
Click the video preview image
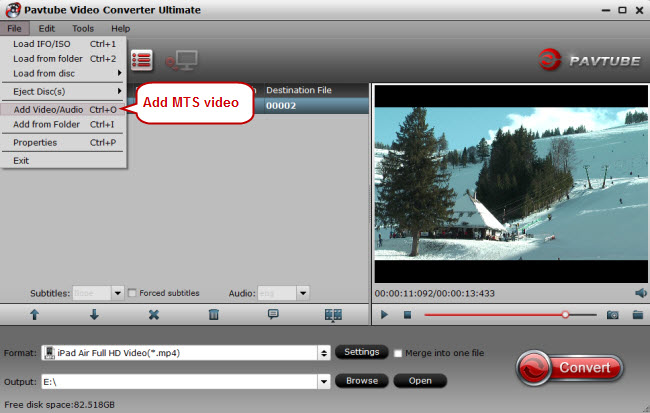tap(511, 184)
